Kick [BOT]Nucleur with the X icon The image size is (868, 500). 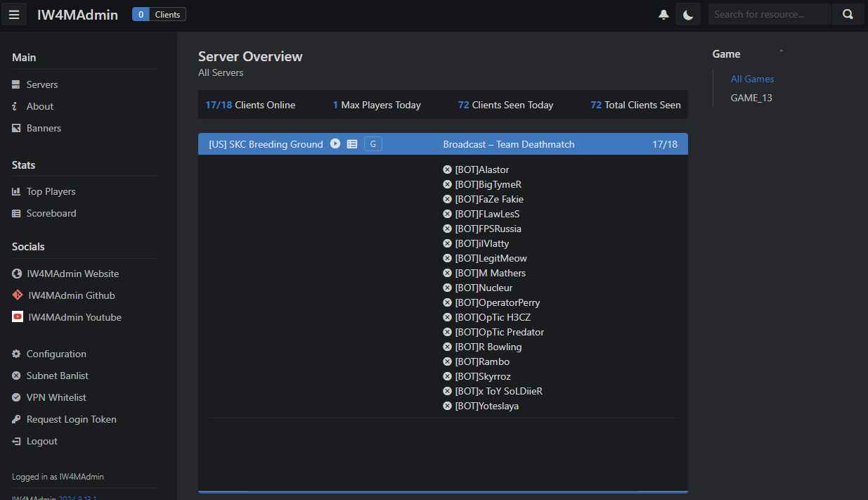(447, 288)
